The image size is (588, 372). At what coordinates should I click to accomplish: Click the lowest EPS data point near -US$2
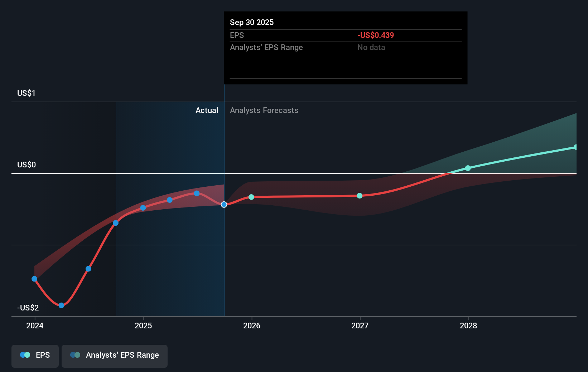61,305
